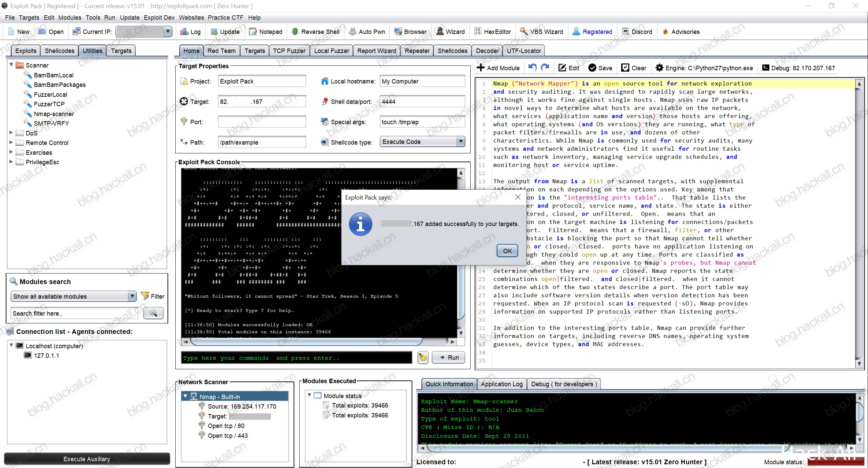The width and height of the screenshot is (868, 468).
Task: Open the HexEditor
Action: click(x=493, y=32)
